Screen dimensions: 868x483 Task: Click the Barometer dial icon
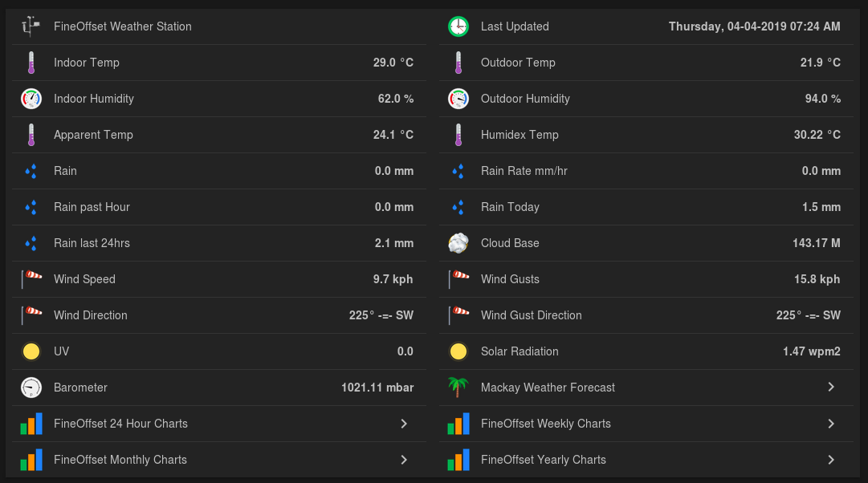(x=31, y=388)
